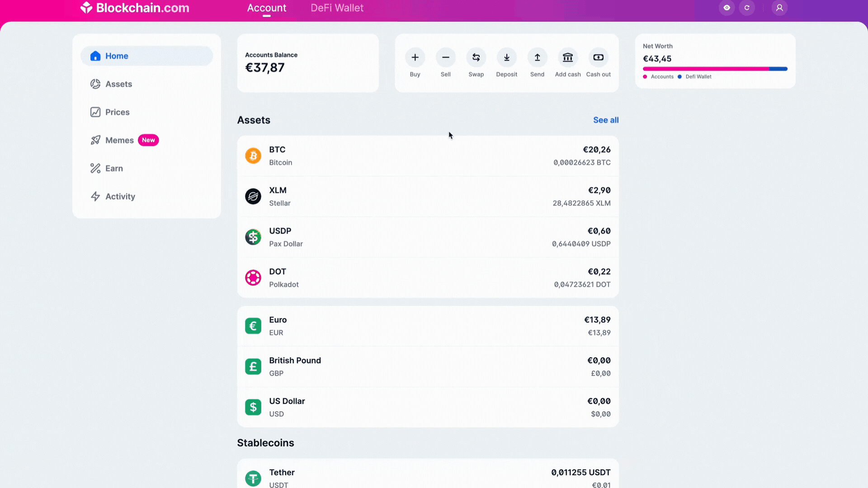The image size is (868, 488).
Task: Expand the Tether stablecoin row
Action: pyautogui.click(x=428, y=478)
